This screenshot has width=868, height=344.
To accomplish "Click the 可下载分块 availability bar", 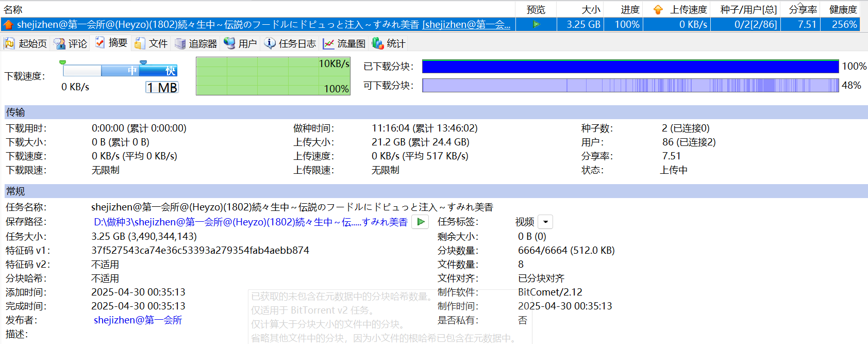I will (x=630, y=85).
